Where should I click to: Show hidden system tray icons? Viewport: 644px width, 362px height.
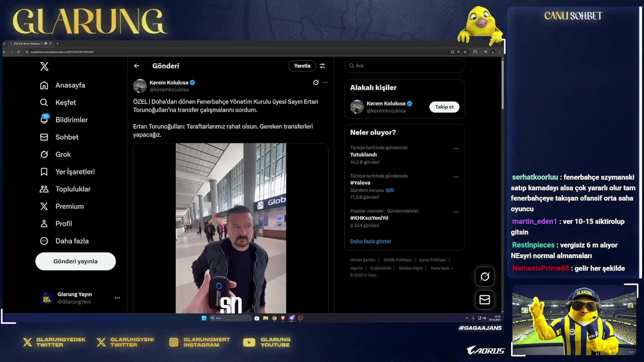pos(466,318)
